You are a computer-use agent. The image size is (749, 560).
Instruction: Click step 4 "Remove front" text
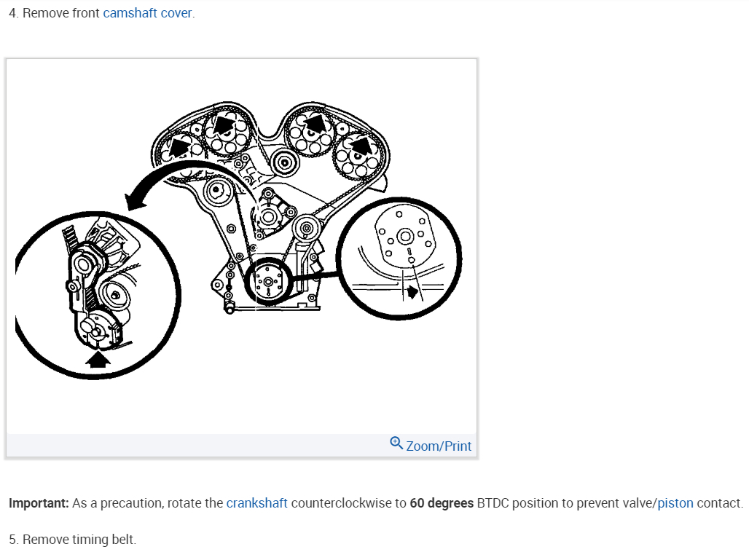click(x=60, y=13)
